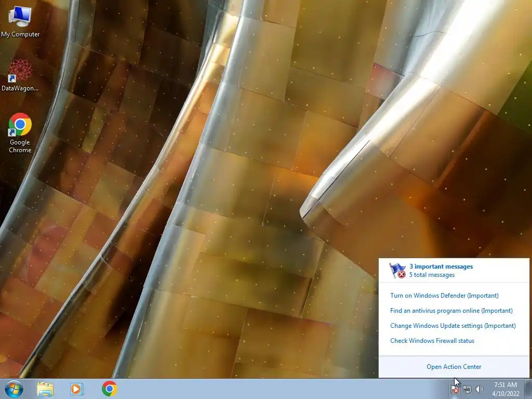The width and height of the screenshot is (532, 399).
Task: Click Change Windows Update settings
Action: (453, 326)
